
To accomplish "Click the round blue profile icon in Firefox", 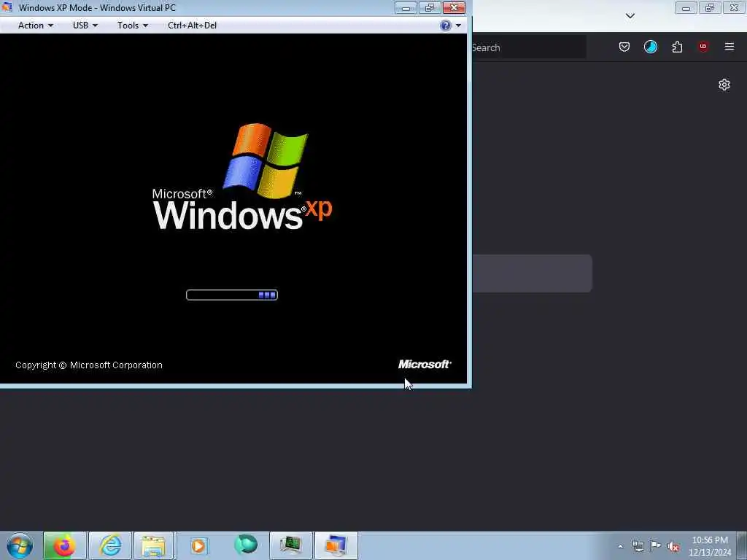I will point(650,47).
